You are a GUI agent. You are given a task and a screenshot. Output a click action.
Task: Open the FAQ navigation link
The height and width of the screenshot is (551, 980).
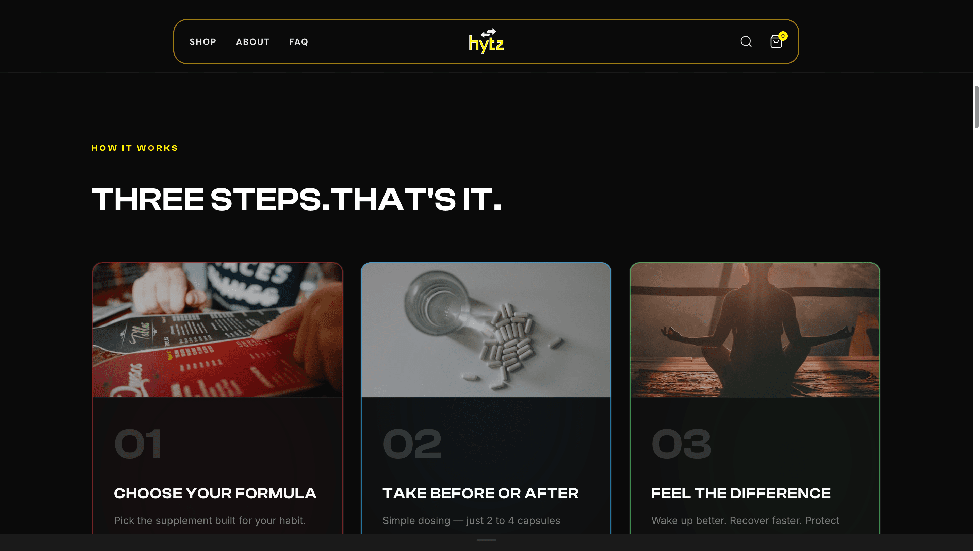299,42
